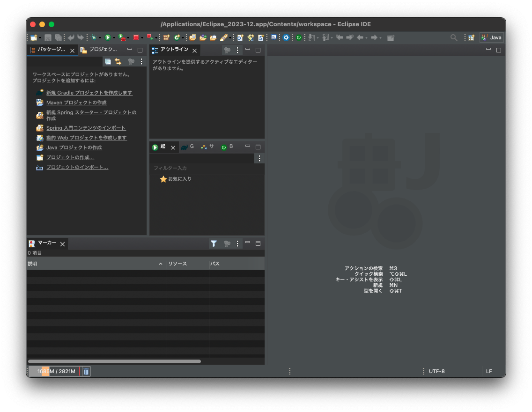Click プロジェクトのインポート... link
This screenshot has height=412, width=532.
[x=77, y=167]
